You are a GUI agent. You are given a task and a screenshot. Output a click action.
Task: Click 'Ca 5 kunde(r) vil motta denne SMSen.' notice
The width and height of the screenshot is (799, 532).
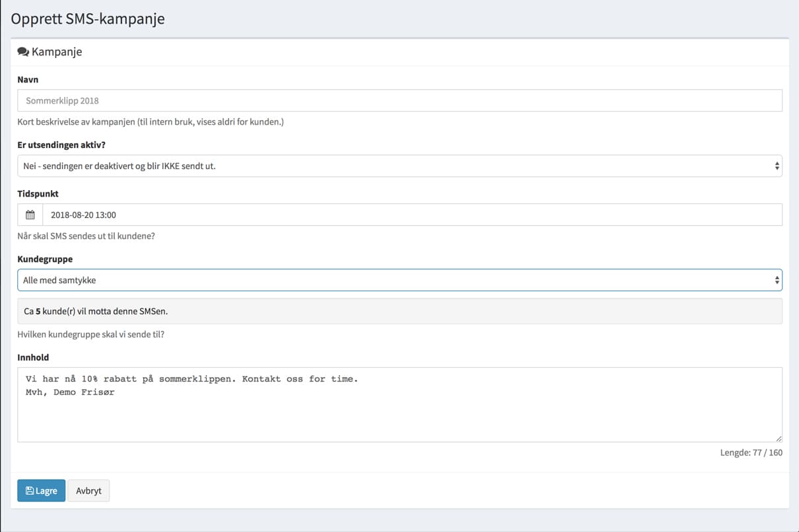tap(399, 311)
